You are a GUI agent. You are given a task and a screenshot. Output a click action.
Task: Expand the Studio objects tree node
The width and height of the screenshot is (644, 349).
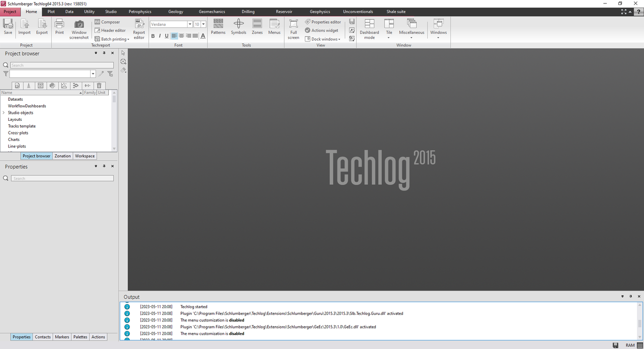coord(4,113)
